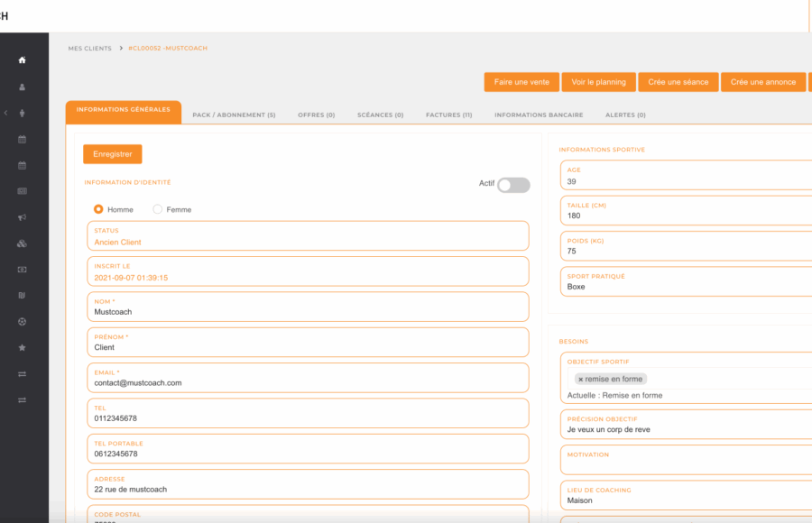Click the user profile sidebar icon
This screenshot has height=523, width=812.
[22, 87]
